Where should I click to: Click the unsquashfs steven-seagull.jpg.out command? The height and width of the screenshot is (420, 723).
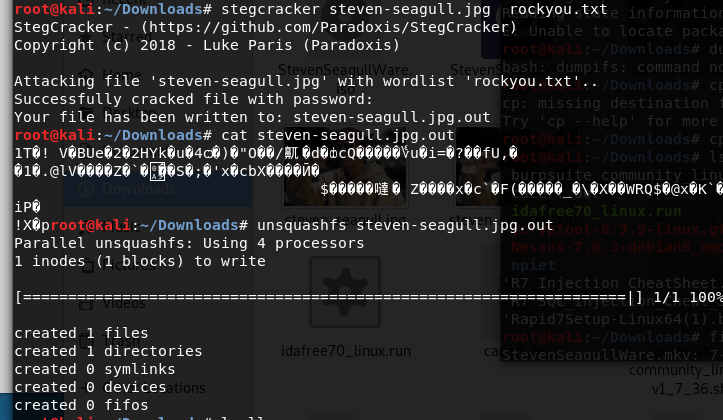pyautogui.click(x=405, y=225)
